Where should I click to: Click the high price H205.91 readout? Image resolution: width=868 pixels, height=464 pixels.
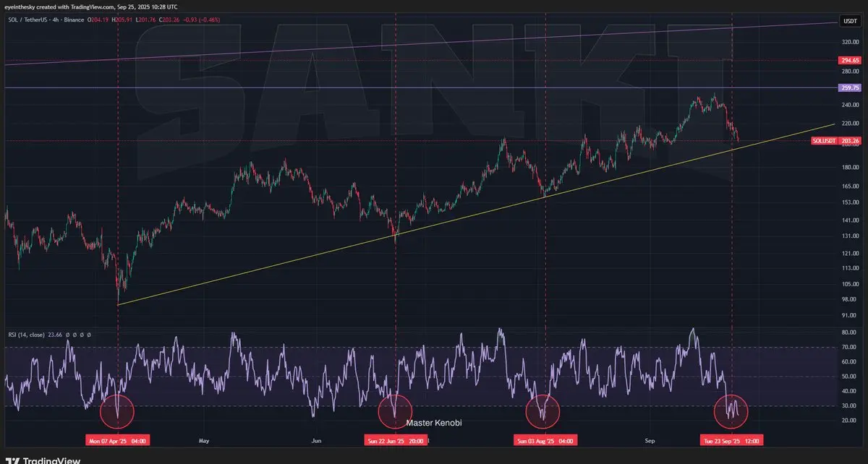[124, 20]
